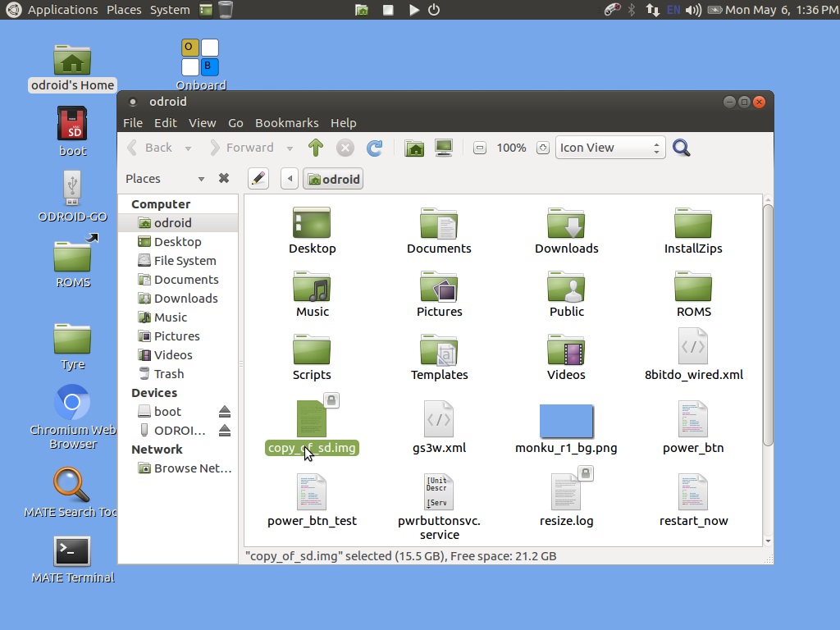Open the Back history dropdown arrow
This screenshot has height=630, width=840.
click(x=188, y=148)
